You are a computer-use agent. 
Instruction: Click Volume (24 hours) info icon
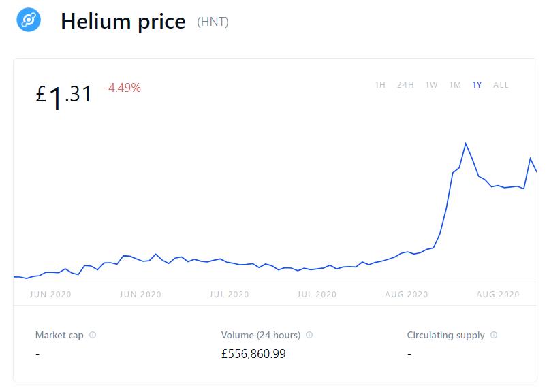309,335
